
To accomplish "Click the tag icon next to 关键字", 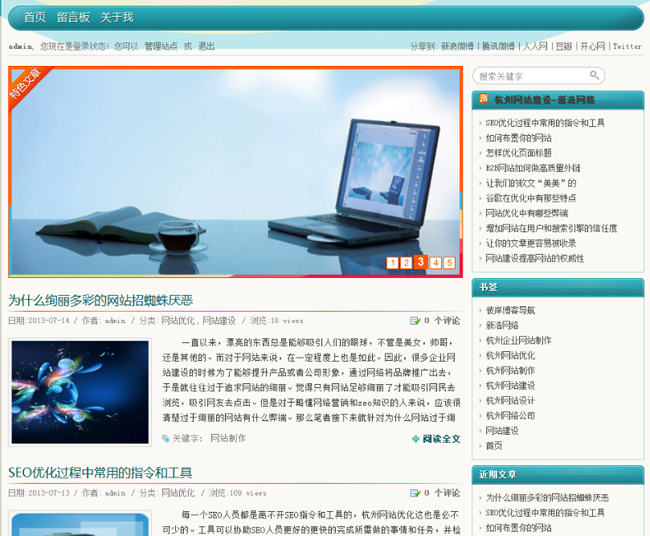I will click(x=166, y=438).
